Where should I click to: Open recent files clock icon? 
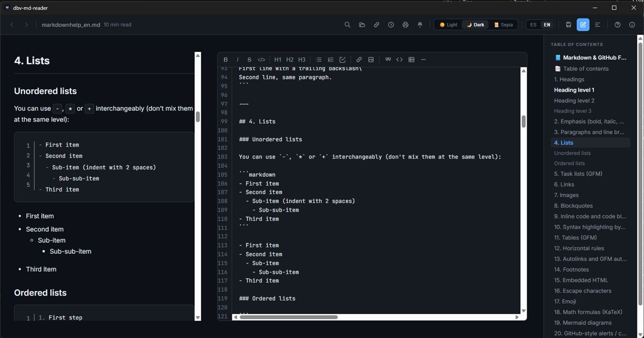391,25
